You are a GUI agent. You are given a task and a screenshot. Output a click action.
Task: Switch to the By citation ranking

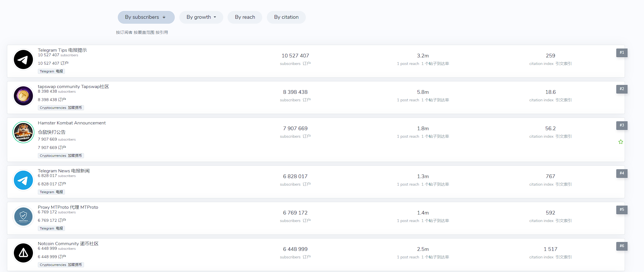(x=286, y=17)
